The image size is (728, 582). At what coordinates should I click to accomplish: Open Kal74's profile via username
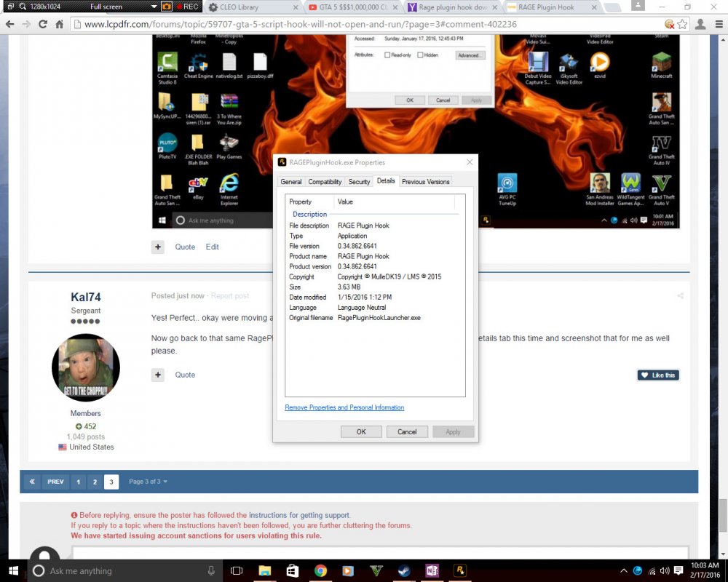[85, 297]
